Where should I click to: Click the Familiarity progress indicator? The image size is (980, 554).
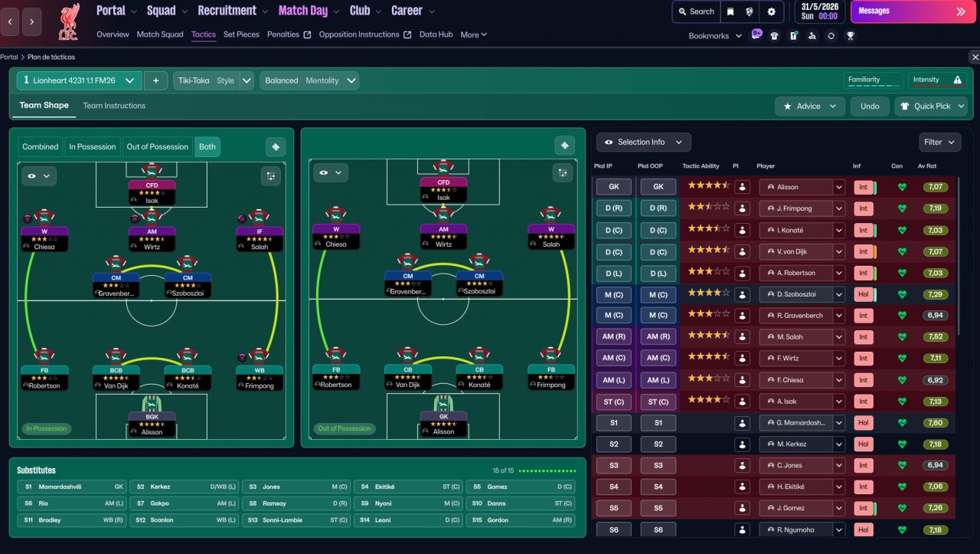[873, 80]
